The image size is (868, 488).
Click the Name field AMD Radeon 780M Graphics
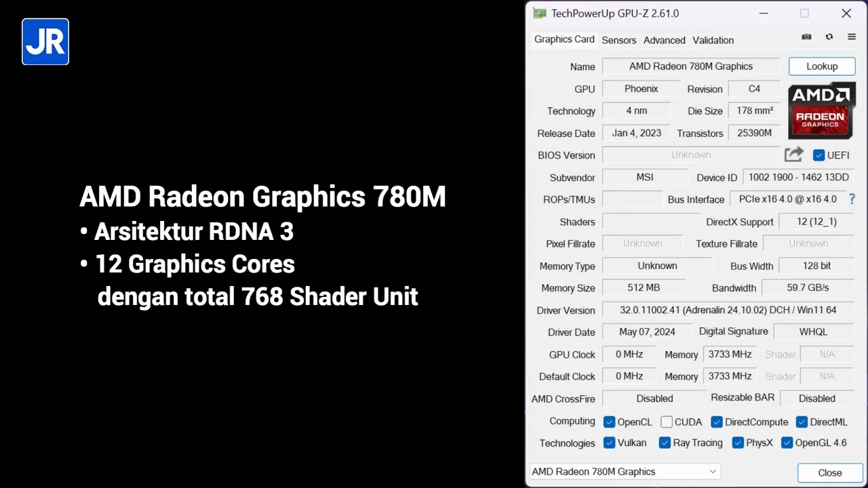[x=691, y=66]
